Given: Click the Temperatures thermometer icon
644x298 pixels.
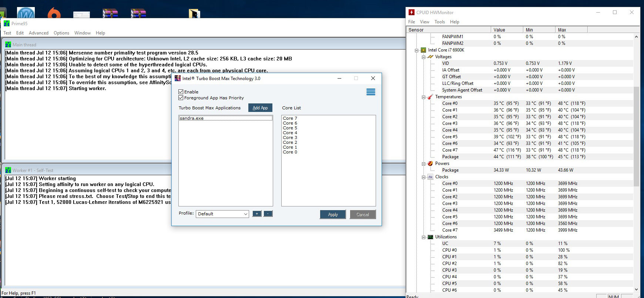Looking at the screenshot, I should click(430, 97).
